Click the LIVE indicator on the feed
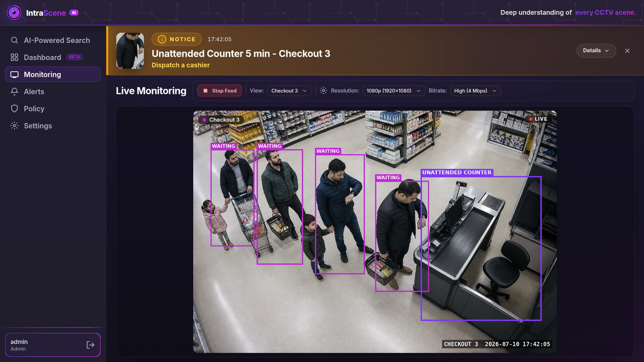644x362 pixels. [x=538, y=119]
